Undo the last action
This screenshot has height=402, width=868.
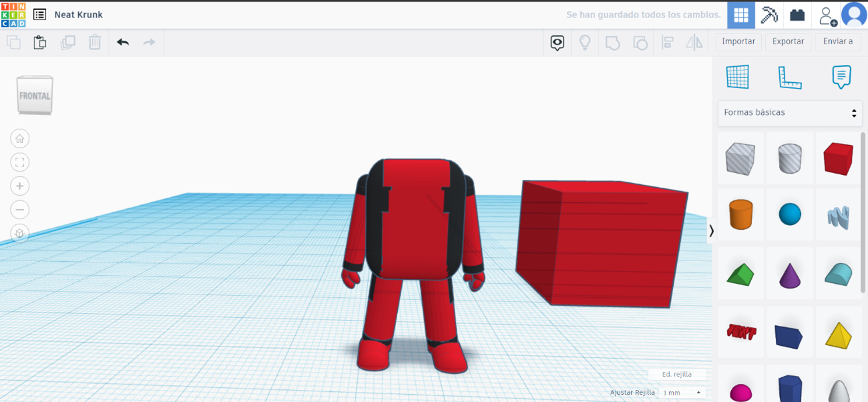point(122,41)
